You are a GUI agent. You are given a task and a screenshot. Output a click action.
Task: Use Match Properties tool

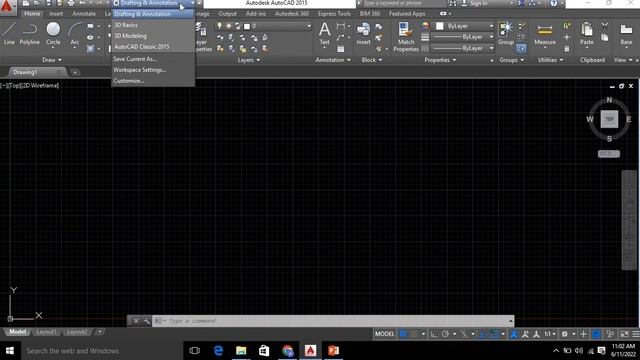tap(406, 37)
